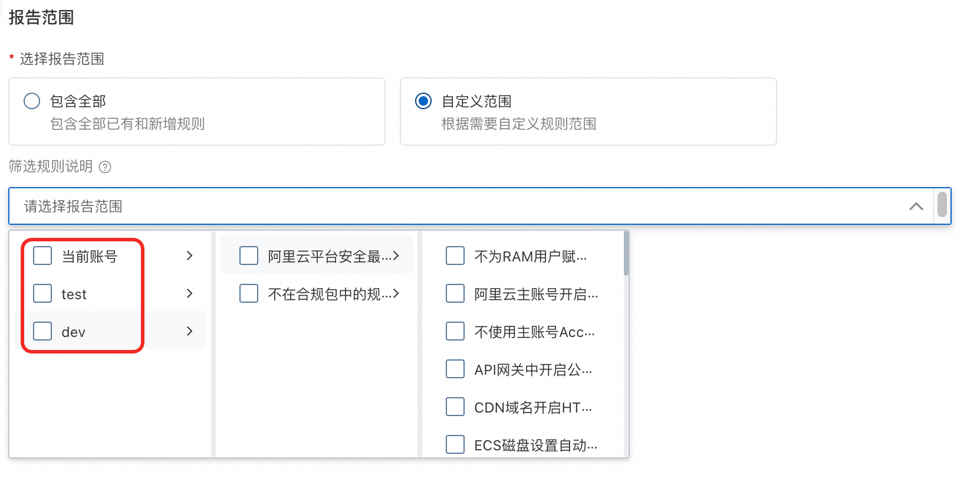Collapse the report scope dropdown arrow
The width and height of the screenshot is (980, 491).
(x=916, y=206)
